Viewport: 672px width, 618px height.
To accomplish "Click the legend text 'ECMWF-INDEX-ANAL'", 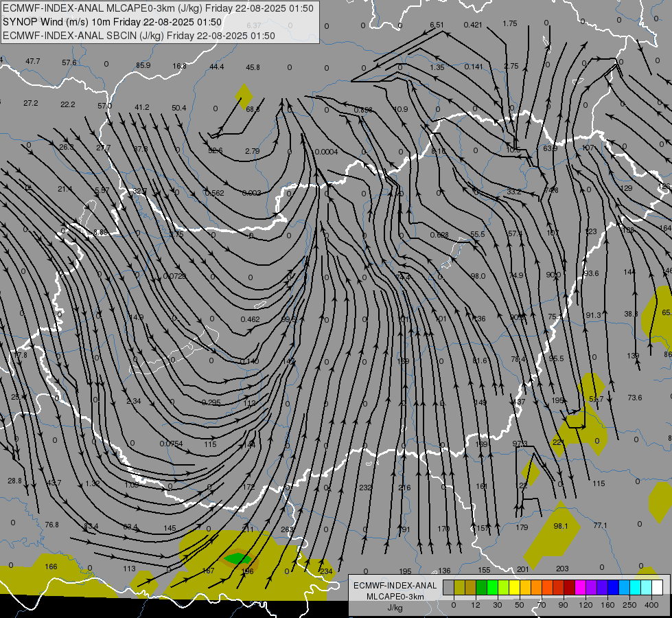I will point(395,586).
